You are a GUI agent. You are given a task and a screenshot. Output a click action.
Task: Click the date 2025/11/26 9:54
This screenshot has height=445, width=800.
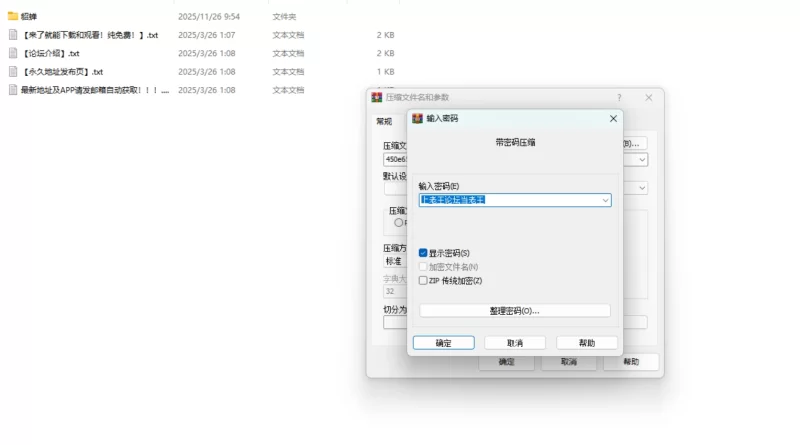pyautogui.click(x=209, y=16)
